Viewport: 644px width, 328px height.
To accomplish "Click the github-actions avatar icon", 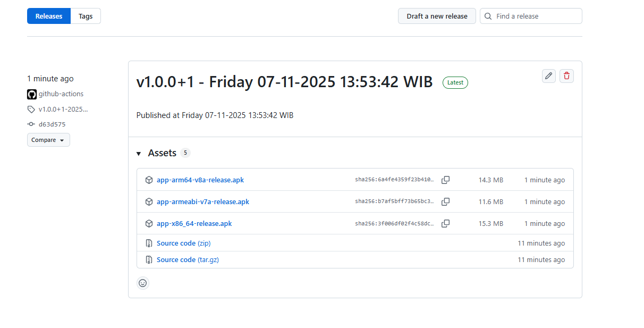I will (x=32, y=94).
